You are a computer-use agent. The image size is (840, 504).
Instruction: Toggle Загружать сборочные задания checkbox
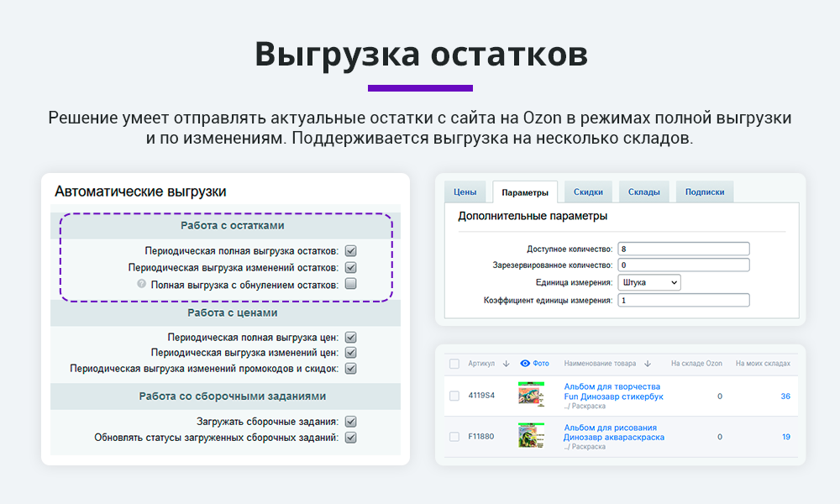pos(351,422)
